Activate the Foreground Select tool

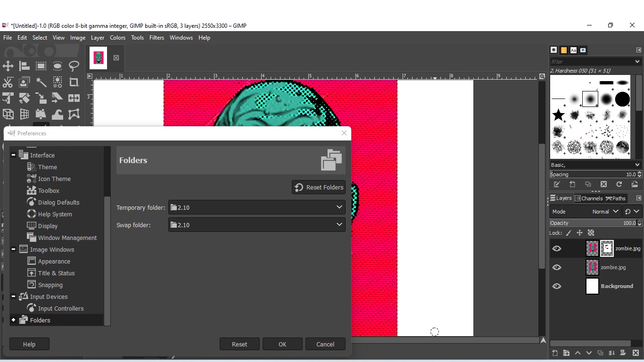pyautogui.click(x=25, y=82)
